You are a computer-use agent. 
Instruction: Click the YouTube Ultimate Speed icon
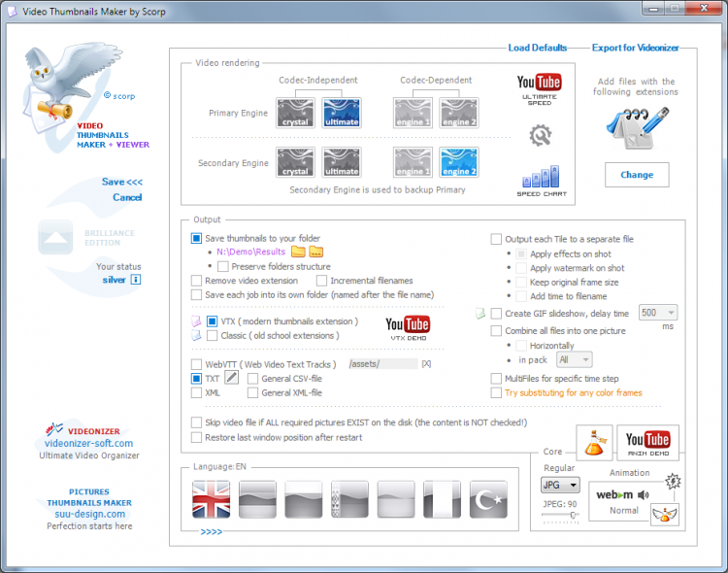[539, 89]
